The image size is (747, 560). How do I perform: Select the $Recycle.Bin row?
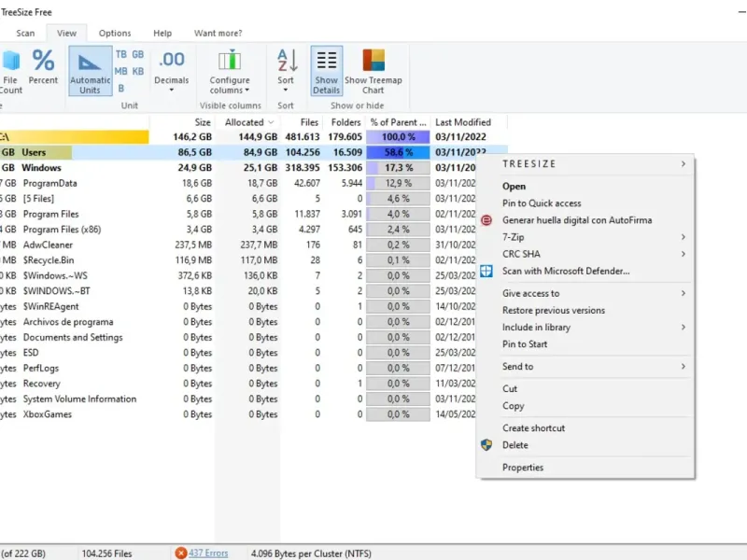point(238,260)
